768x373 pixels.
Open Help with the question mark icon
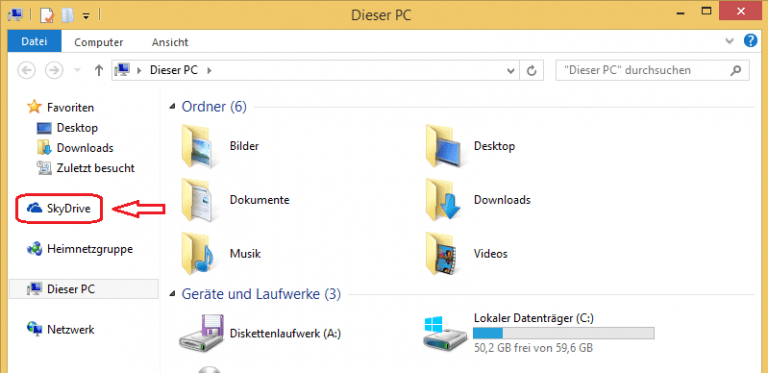click(750, 41)
